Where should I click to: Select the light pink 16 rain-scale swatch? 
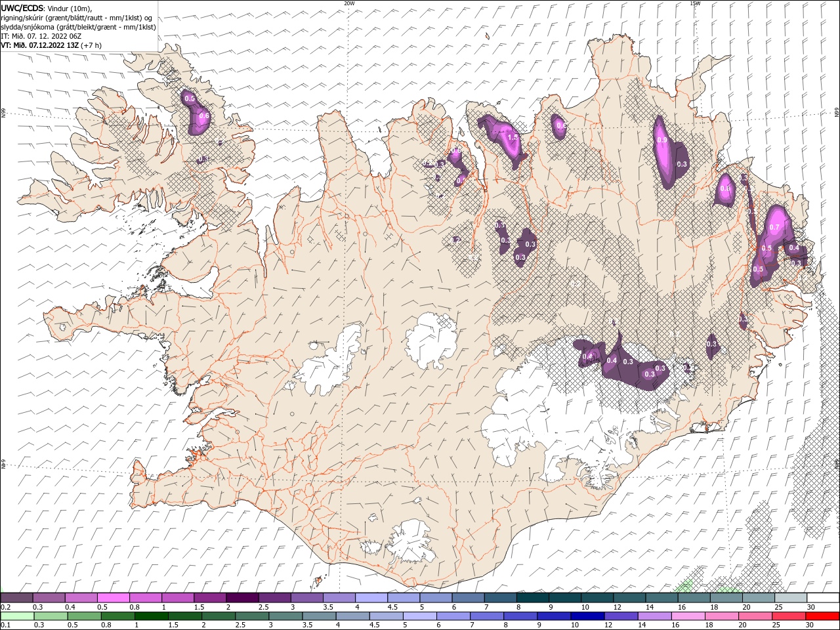pos(688,616)
